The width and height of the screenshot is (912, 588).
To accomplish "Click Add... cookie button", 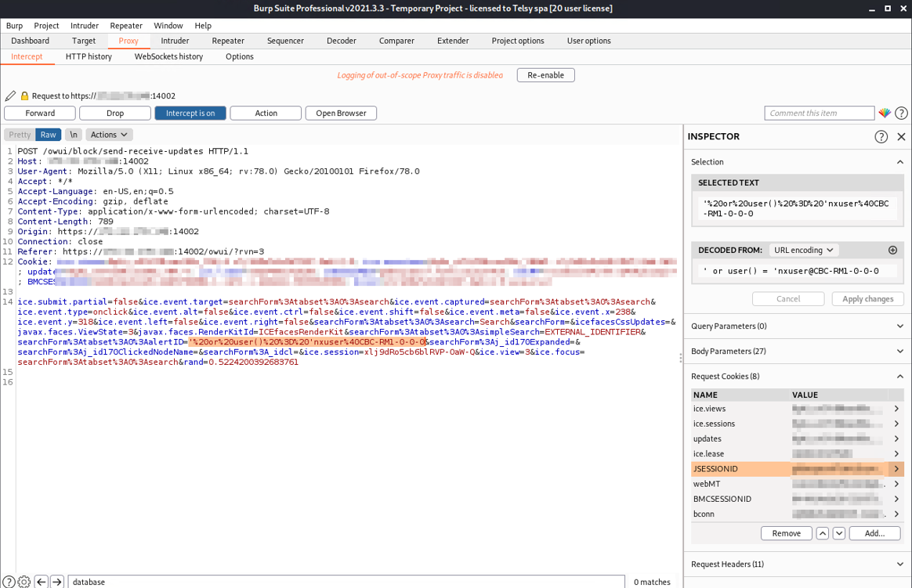I will tap(874, 533).
